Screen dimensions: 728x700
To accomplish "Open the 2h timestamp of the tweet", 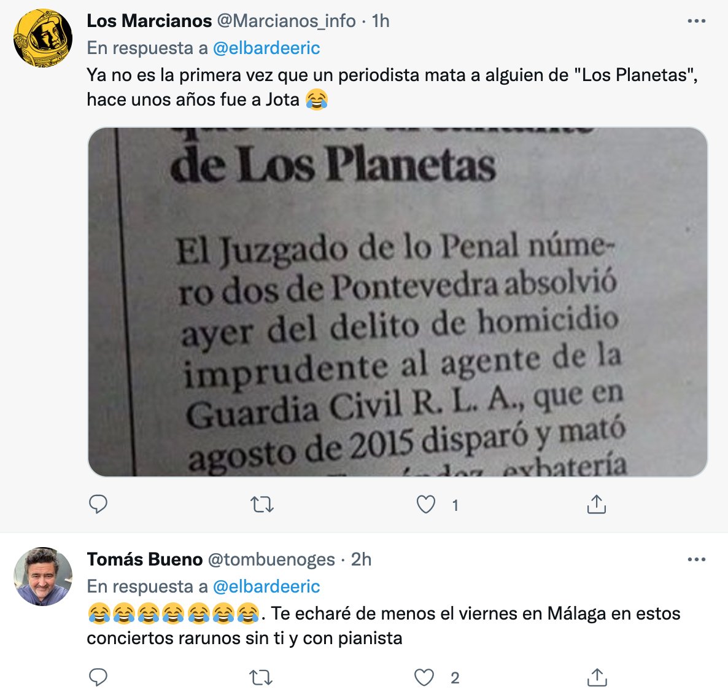I will [361, 559].
